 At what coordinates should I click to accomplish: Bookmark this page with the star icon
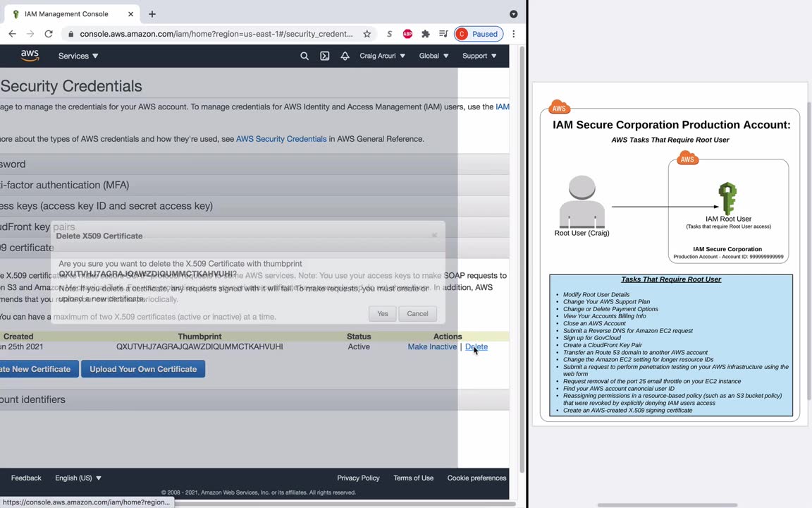click(367, 34)
